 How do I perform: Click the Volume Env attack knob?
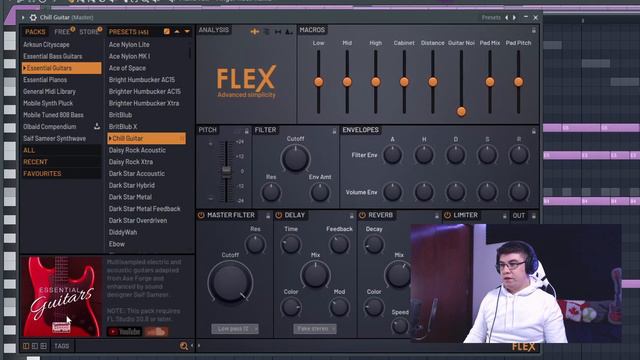click(393, 192)
